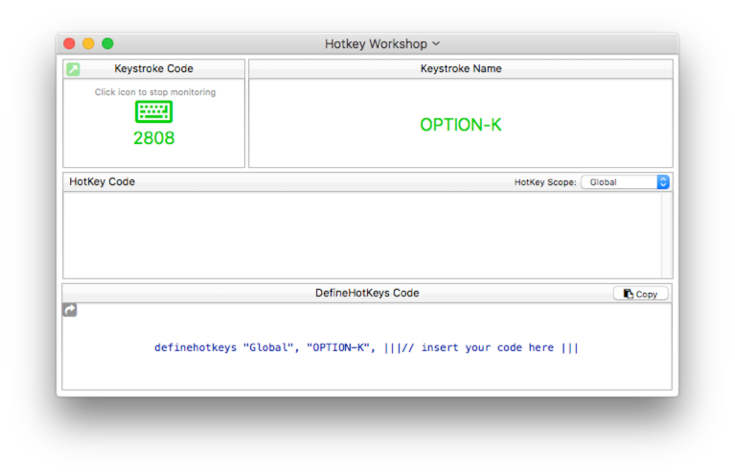Close the Hotkey Workshop window
Image resolution: width=735 pixels, height=476 pixels.
point(69,44)
